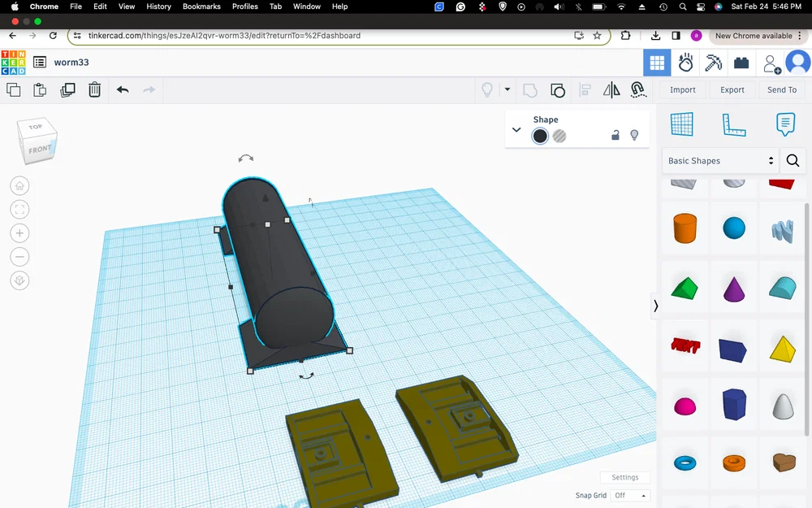The image size is (812, 508).
Task: Open the Sim Lab icon
Action: pyautogui.click(x=685, y=63)
